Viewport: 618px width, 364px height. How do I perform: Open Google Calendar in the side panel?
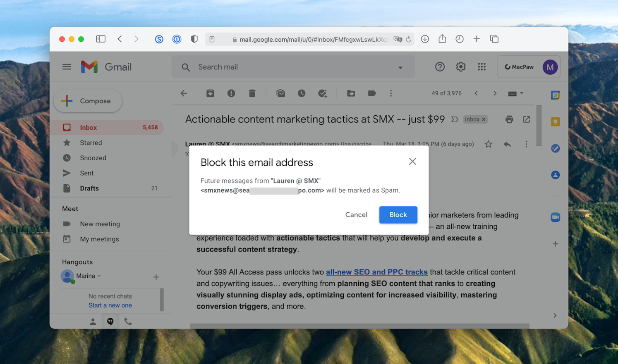(555, 95)
